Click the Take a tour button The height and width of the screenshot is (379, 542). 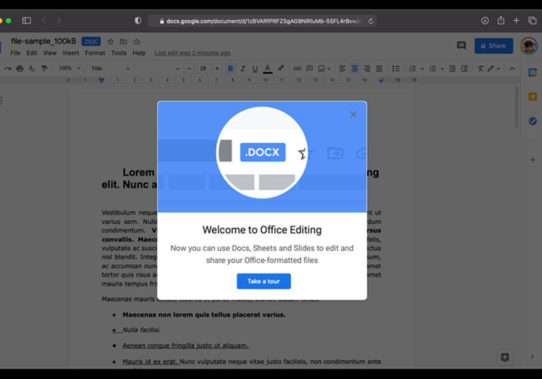[x=264, y=281]
